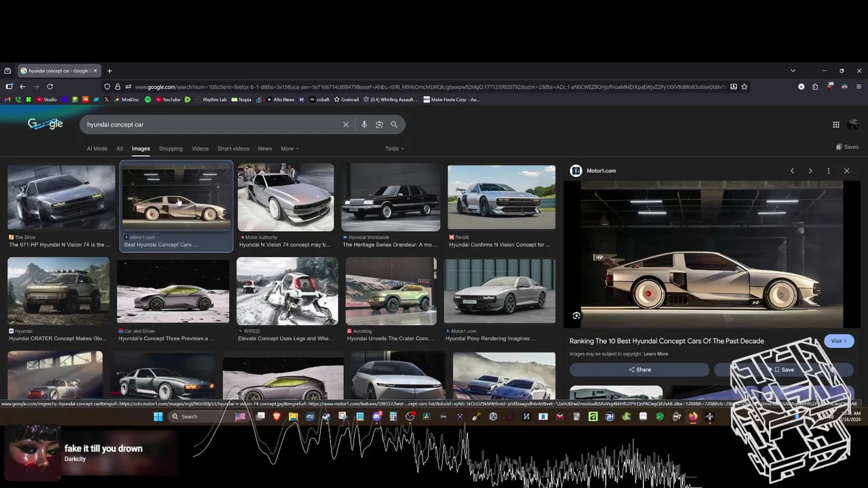Viewport: 868px width, 488px height.
Task: Open Hyundai Pony Rendering thumbnail
Action: 500,291
